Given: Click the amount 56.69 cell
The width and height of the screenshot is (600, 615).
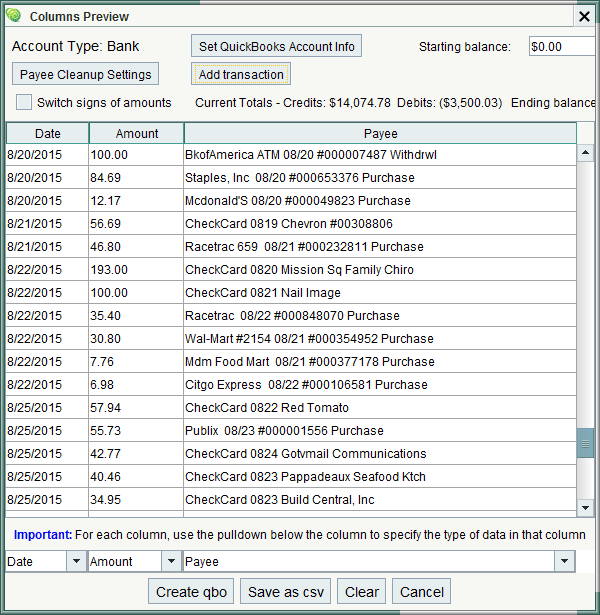Looking at the screenshot, I should (x=136, y=224).
